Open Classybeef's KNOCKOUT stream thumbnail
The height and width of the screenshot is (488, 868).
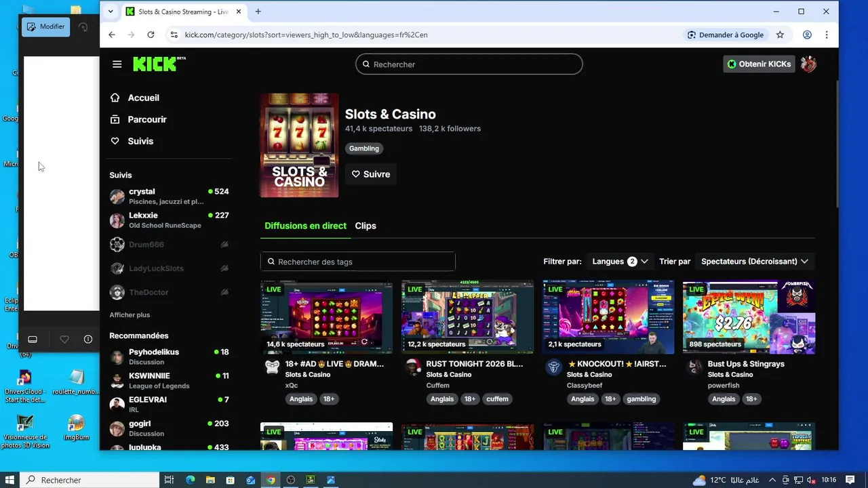point(608,317)
